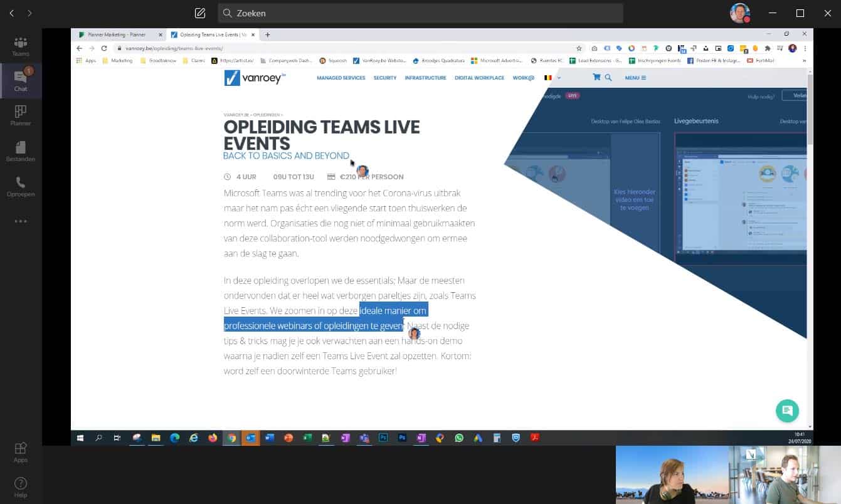Open the Apps bookmarks shortcut
The width and height of the screenshot is (841, 504).
click(x=86, y=61)
